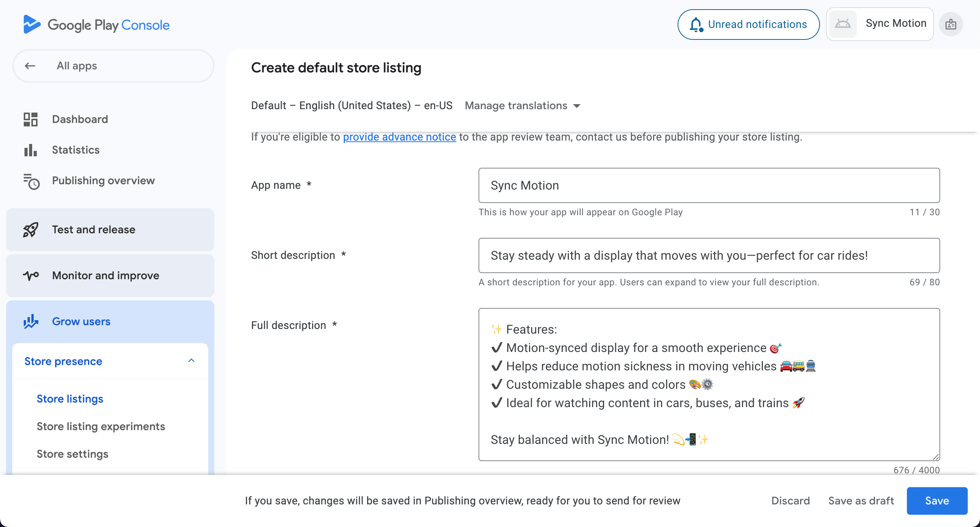Click the Monitor and improve pulse icon
Viewport: 980px width, 527px height.
(31, 275)
